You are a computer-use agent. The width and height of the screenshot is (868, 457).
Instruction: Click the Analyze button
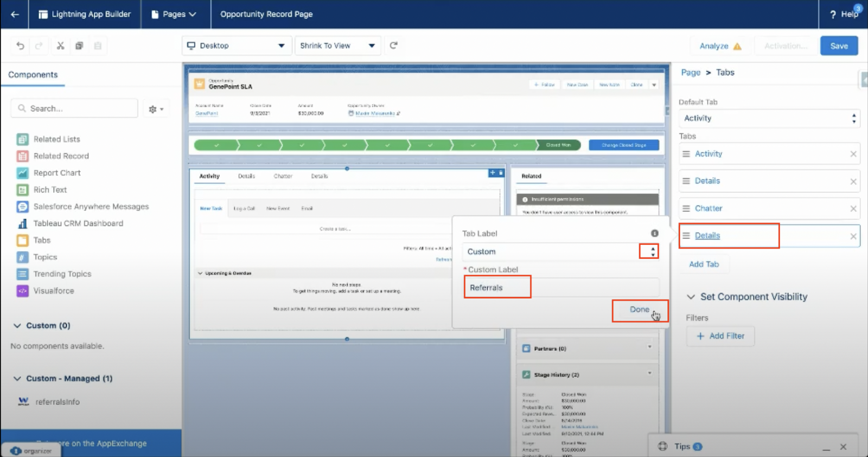(720, 46)
